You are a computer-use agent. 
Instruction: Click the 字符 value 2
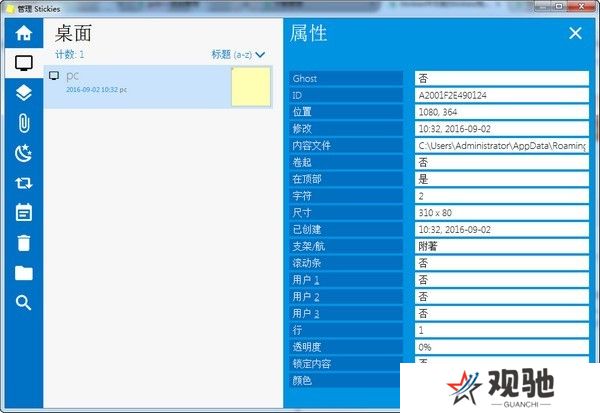[502, 196]
